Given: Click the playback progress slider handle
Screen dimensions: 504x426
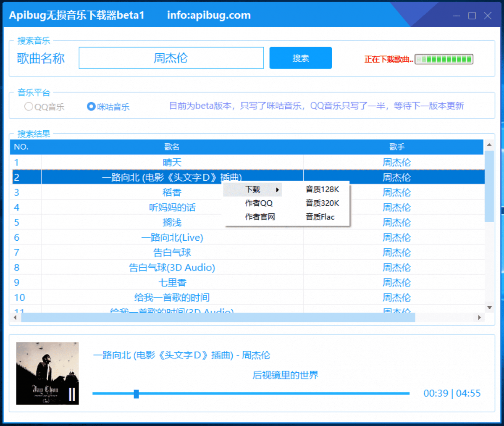Looking at the screenshot, I should point(136,394).
